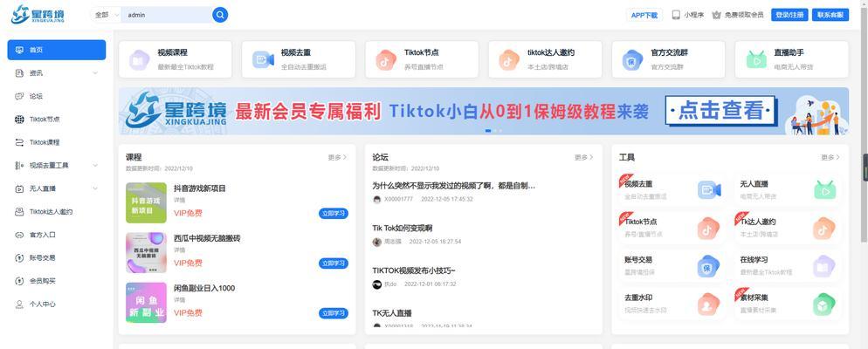Expand the 视频去重工具 submenu chevron
Screen dimensions: 868x349
[95, 166]
